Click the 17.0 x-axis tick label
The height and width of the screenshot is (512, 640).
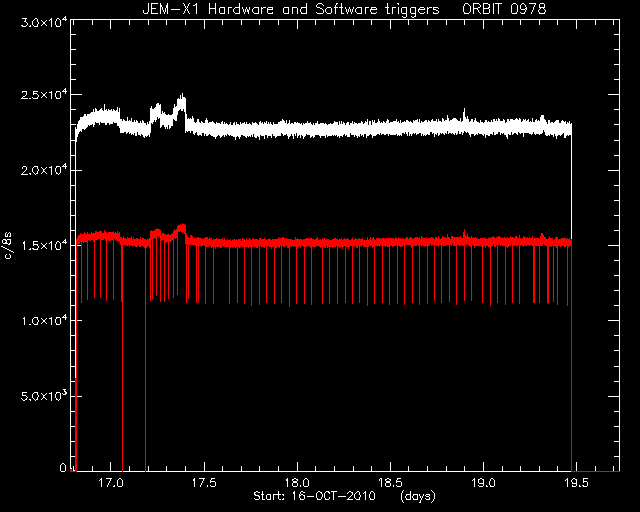(x=111, y=483)
